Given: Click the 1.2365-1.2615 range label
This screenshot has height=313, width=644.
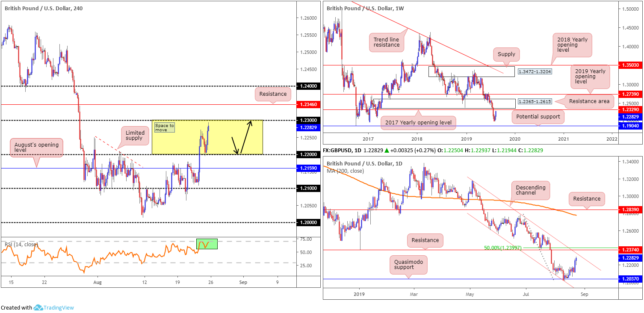Looking at the screenshot, I should pos(534,101).
